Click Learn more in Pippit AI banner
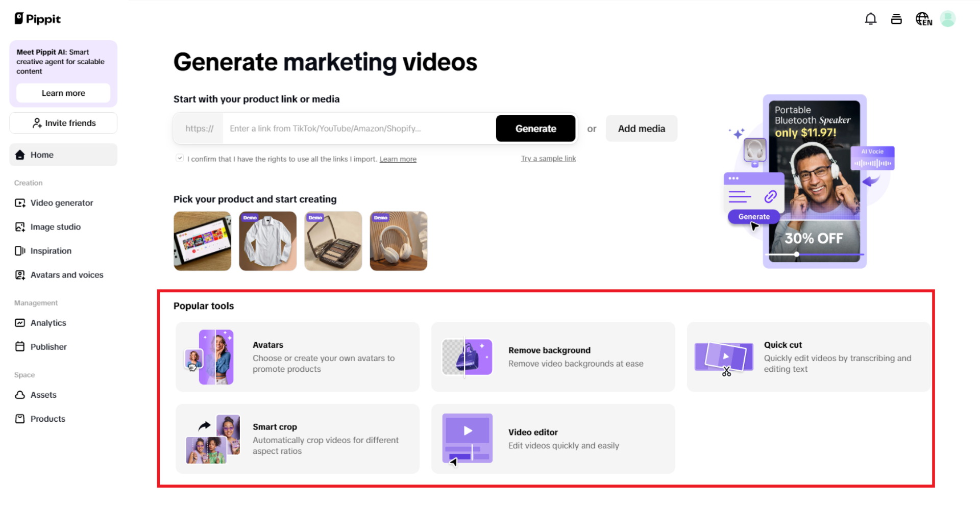 click(63, 93)
